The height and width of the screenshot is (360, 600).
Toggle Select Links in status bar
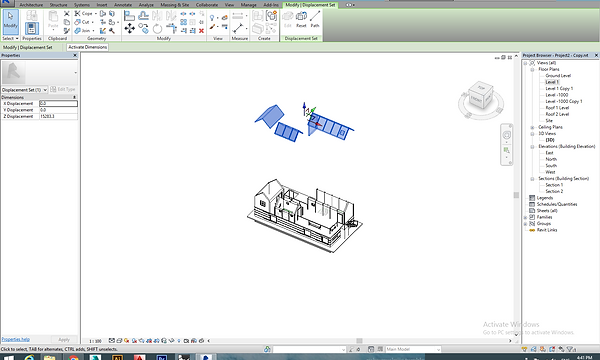click(x=524, y=349)
